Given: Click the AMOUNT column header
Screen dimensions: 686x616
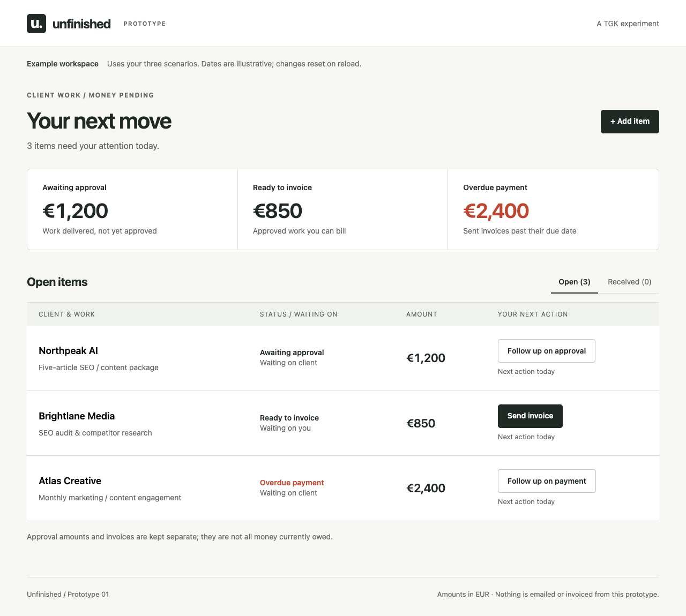Looking at the screenshot, I should pyautogui.click(x=422, y=314).
